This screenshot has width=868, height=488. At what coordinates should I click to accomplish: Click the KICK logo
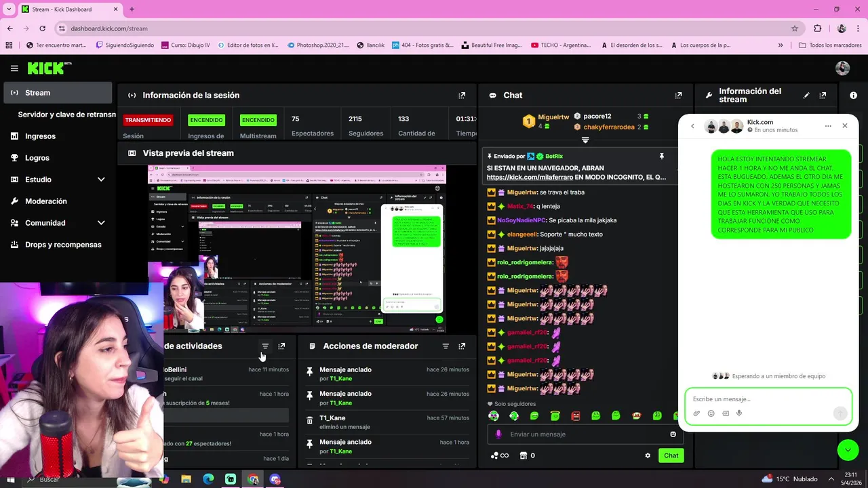(x=49, y=68)
